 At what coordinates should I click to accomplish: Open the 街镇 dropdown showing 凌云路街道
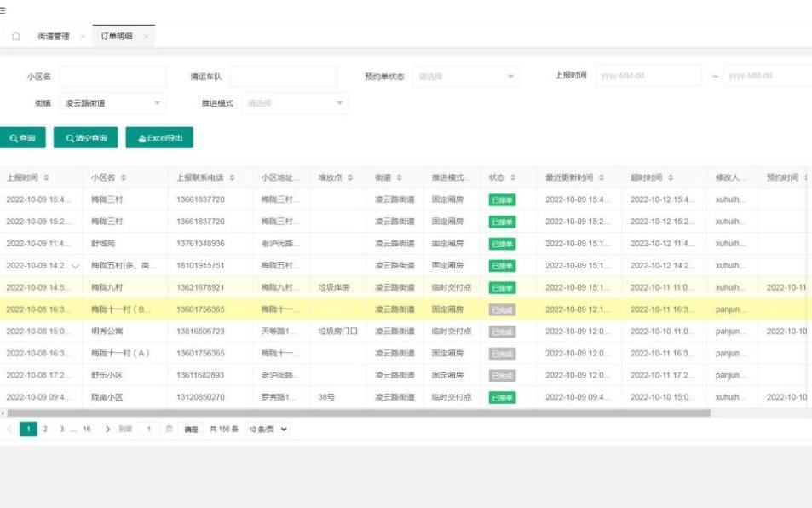tap(112, 103)
